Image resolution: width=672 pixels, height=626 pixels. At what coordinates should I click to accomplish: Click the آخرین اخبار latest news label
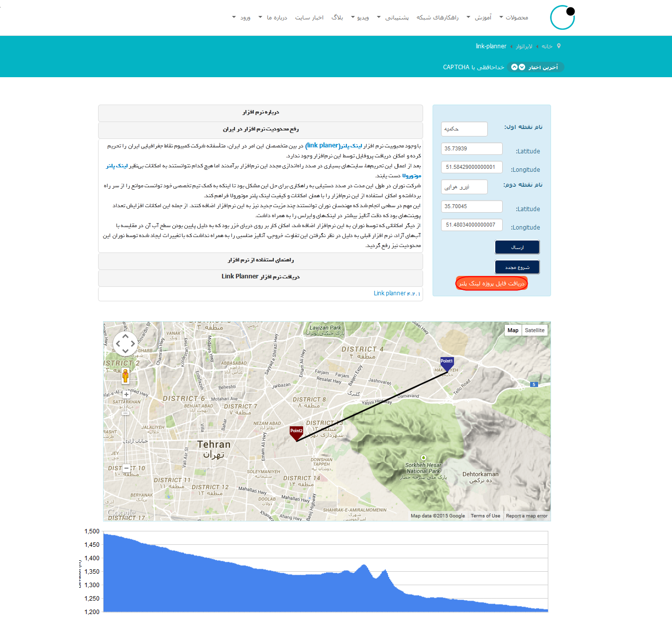tap(543, 67)
